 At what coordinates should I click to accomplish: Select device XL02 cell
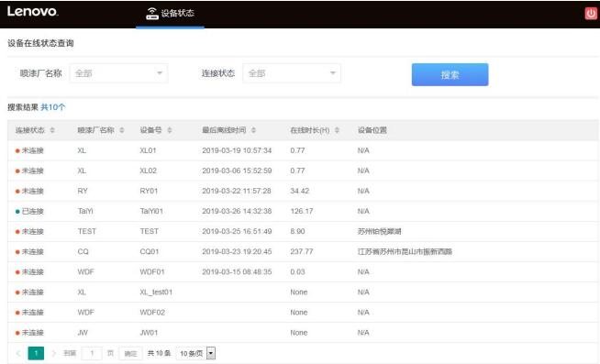(x=148, y=171)
